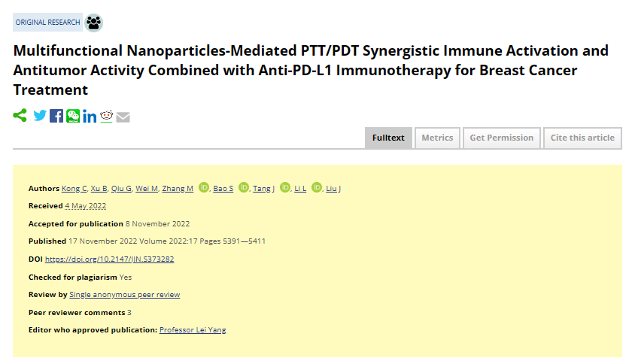The image size is (635, 364).
Task: Open Professor Lei Yang's profile link
Action: tap(193, 330)
